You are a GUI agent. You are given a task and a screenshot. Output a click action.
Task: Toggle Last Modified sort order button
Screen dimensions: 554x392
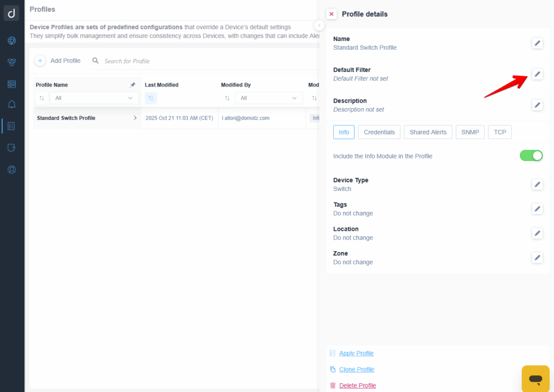(151, 98)
